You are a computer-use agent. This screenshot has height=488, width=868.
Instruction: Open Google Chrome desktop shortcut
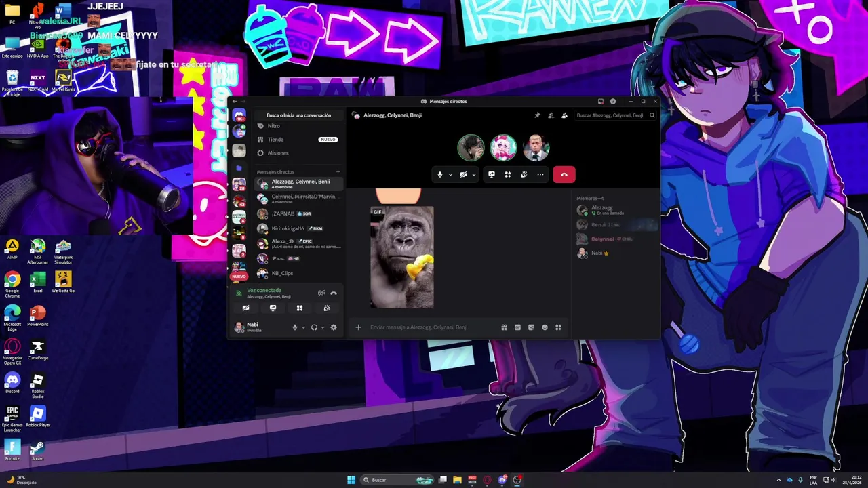click(12, 283)
